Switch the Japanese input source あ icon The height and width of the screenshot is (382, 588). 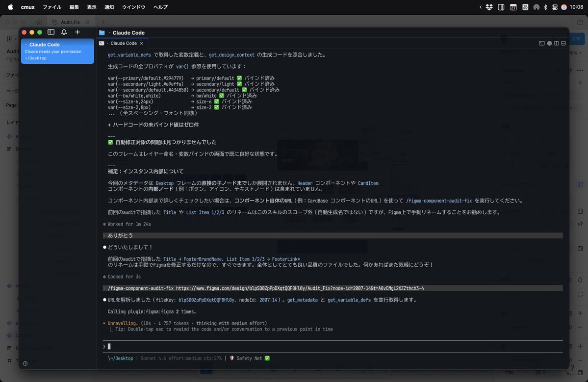(x=525, y=7)
